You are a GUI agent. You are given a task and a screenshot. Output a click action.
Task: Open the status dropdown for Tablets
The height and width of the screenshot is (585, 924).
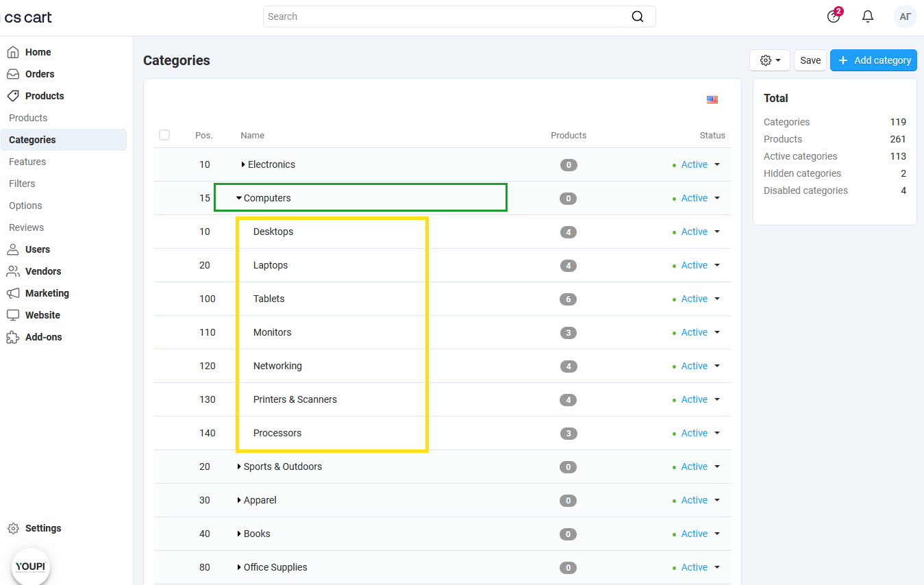point(717,299)
